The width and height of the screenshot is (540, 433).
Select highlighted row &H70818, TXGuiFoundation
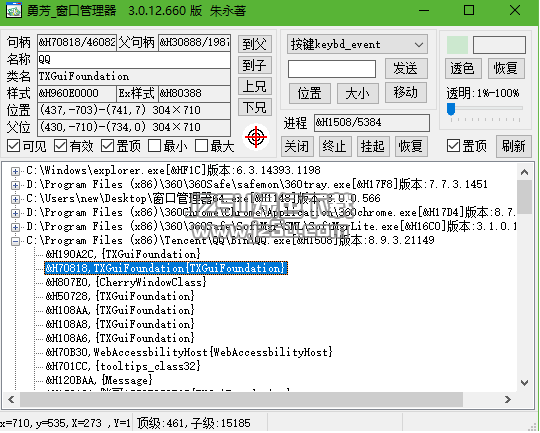pyautogui.click(x=166, y=268)
